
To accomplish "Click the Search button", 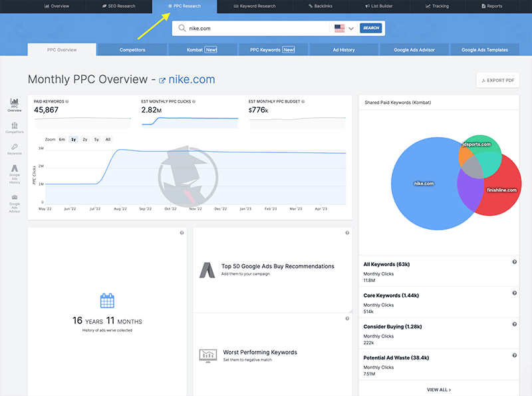I will (x=371, y=28).
